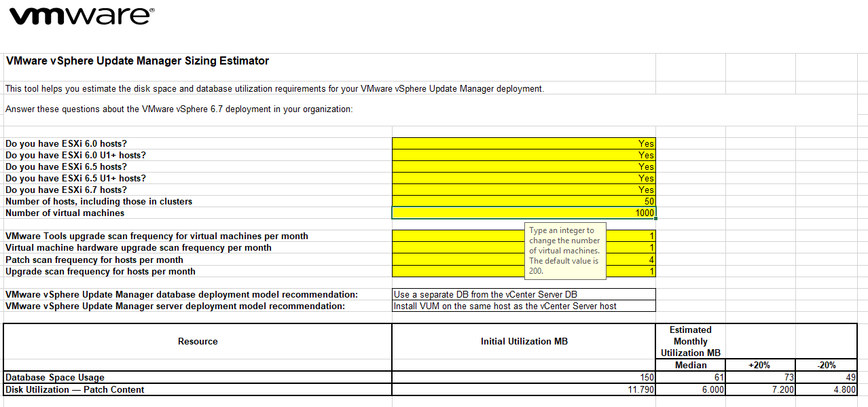Click the VMware logo image
Screen dimensions: 868x407
[82, 16]
